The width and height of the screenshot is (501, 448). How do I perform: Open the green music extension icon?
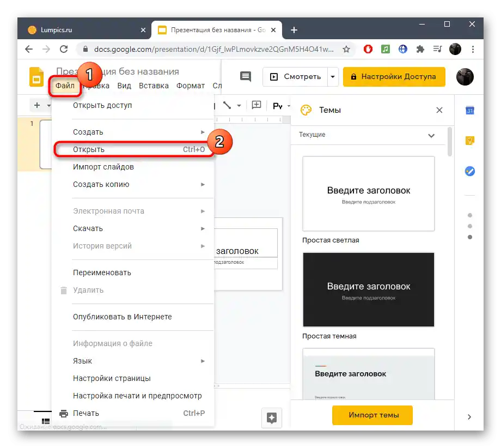pos(386,49)
